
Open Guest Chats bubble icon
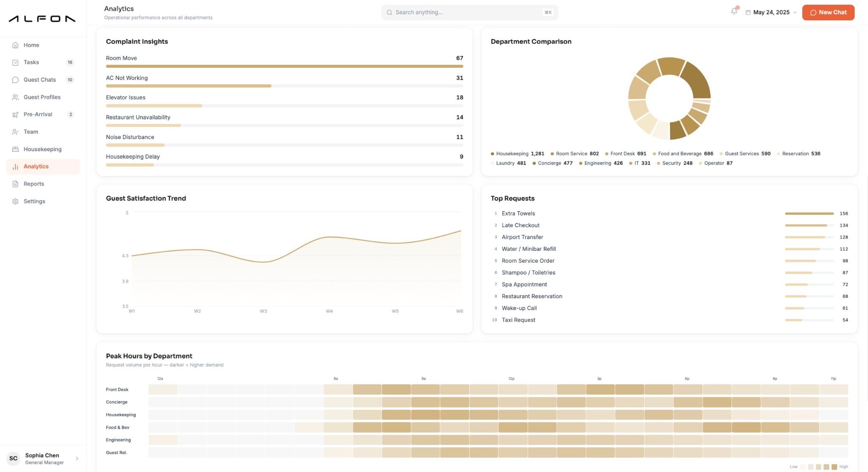click(15, 80)
